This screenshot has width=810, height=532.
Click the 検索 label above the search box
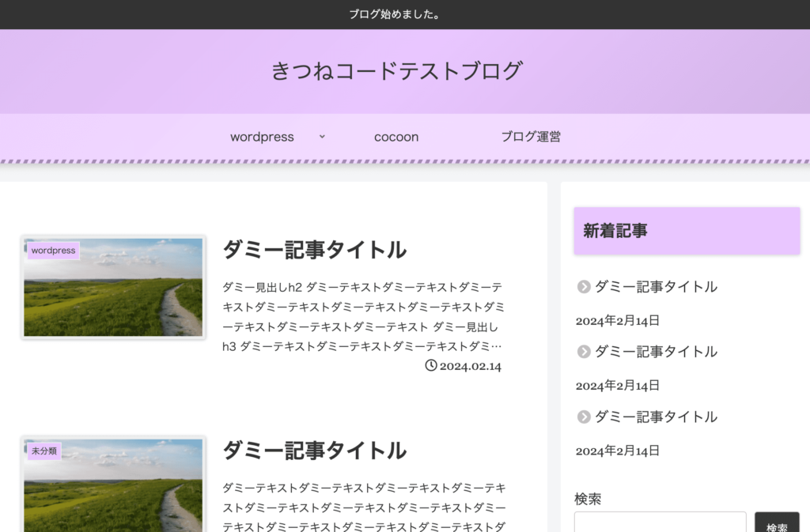click(588, 499)
